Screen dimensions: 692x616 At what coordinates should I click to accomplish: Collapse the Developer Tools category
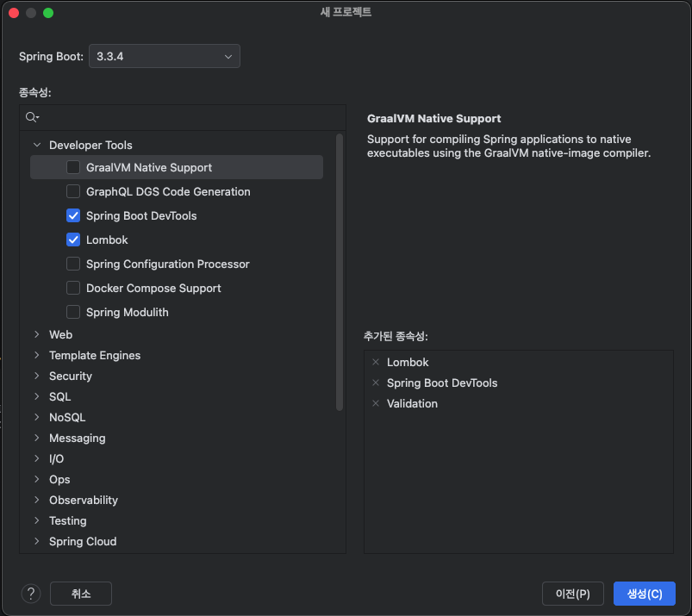(37, 145)
